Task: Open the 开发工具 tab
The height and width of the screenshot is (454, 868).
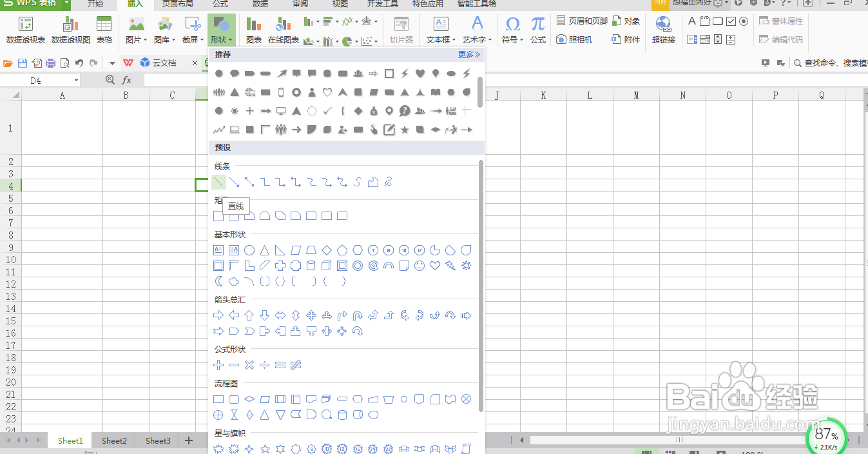Action: point(383,4)
